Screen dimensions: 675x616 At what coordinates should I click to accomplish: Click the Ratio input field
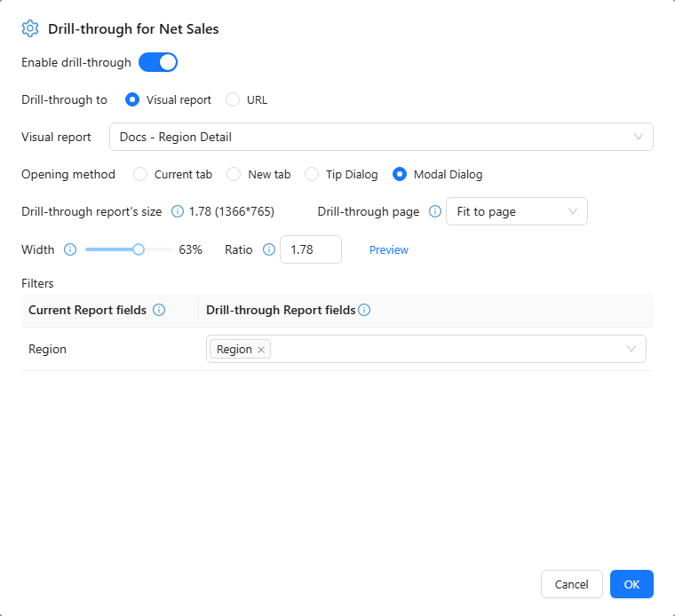pyautogui.click(x=311, y=249)
